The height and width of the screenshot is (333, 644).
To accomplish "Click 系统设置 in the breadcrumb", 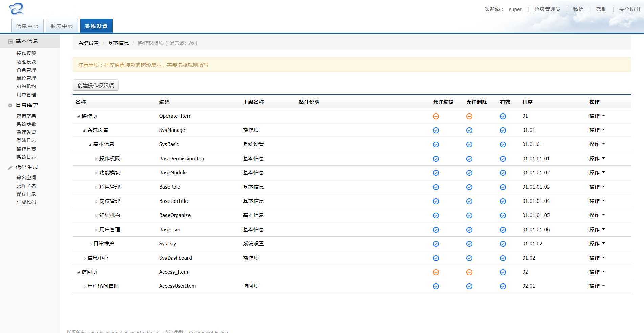I will pyautogui.click(x=88, y=43).
